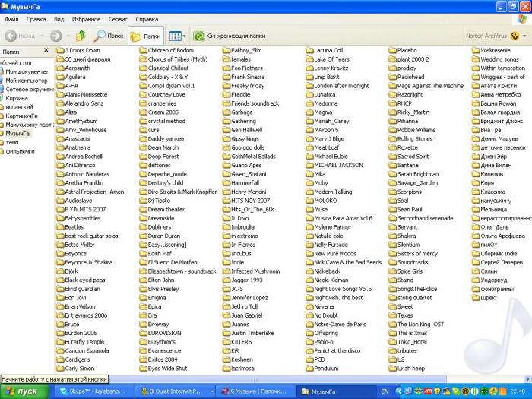Click the Rolling Stones folder name
Viewport: 532px width, 399px height.
[x=415, y=139]
